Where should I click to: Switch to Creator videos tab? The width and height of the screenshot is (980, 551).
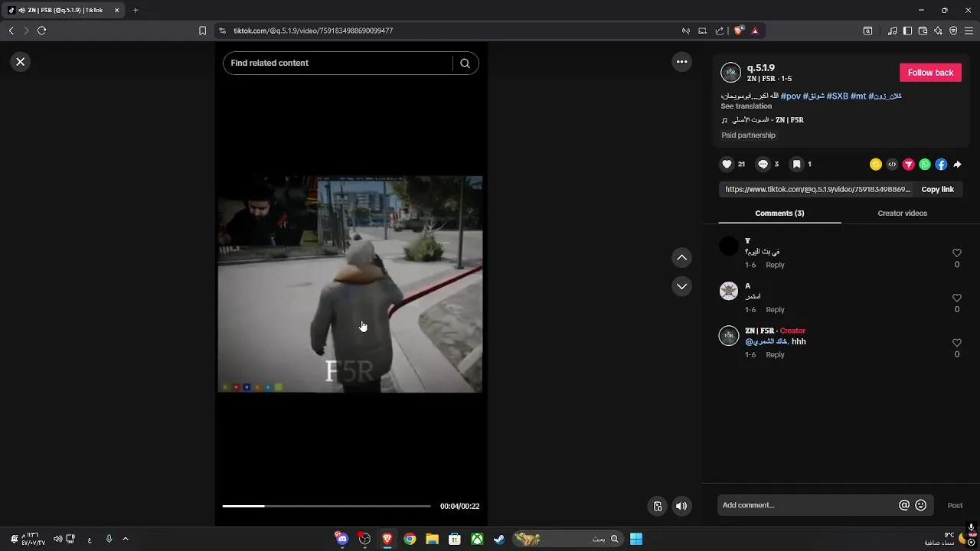[902, 214]
